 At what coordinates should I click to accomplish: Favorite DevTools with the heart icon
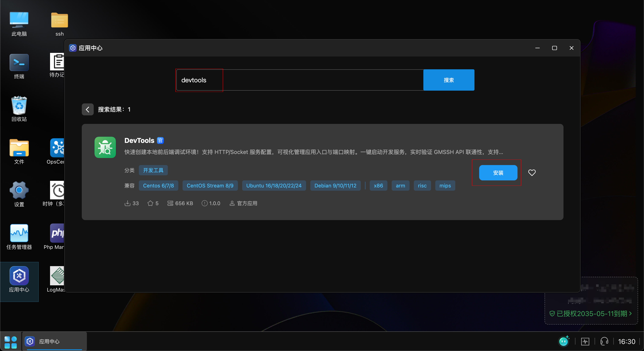coord(532,173)
